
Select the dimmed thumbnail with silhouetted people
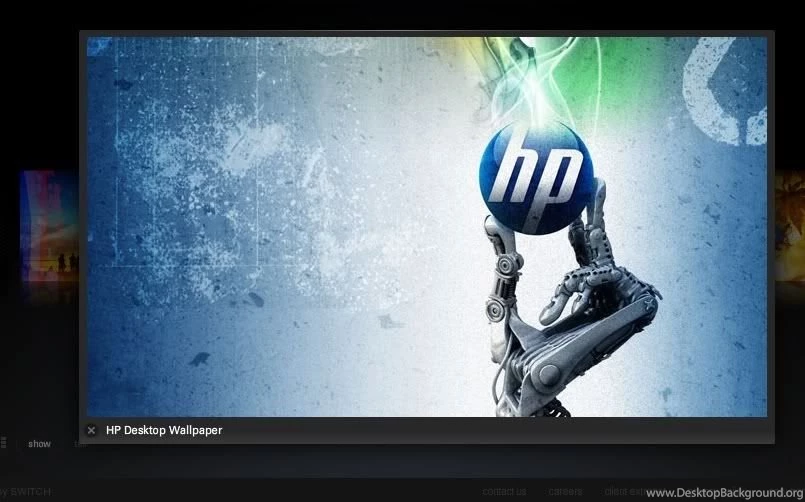[49, 226]
